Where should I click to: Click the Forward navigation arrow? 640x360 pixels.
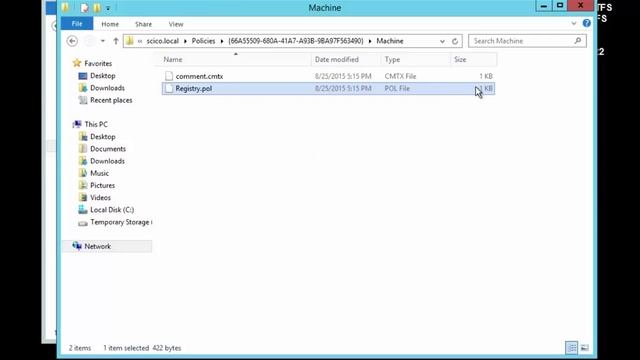(89, 41)
